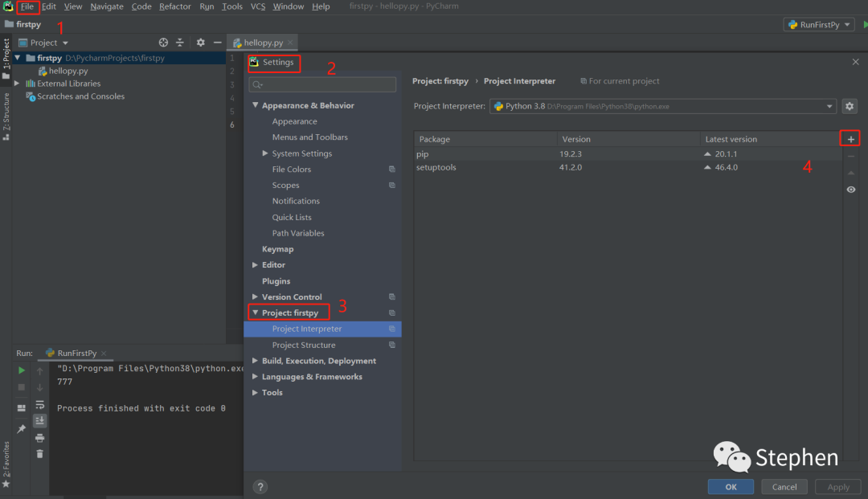Open the Navigate menu

(107, 6)
